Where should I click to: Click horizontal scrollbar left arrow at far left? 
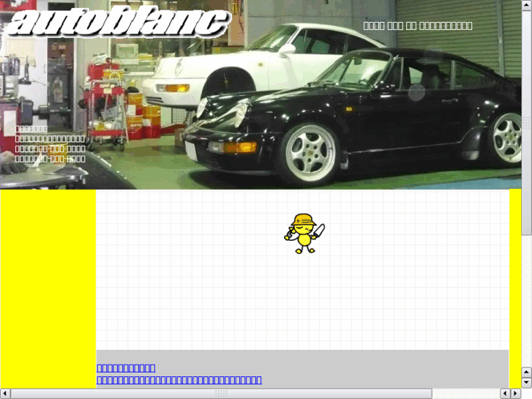(x=5, y=394)
